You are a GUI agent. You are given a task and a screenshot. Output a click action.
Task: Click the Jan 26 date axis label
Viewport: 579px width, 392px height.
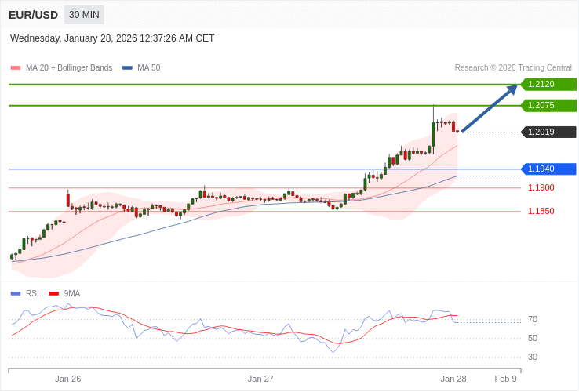tap(67, 379)
